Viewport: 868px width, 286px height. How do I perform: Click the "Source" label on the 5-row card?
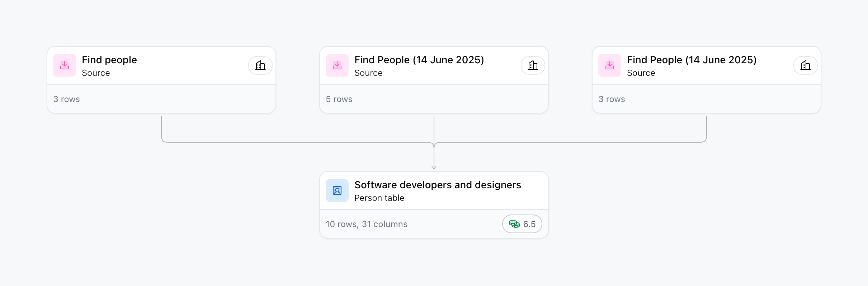click(x=368, y=73)
